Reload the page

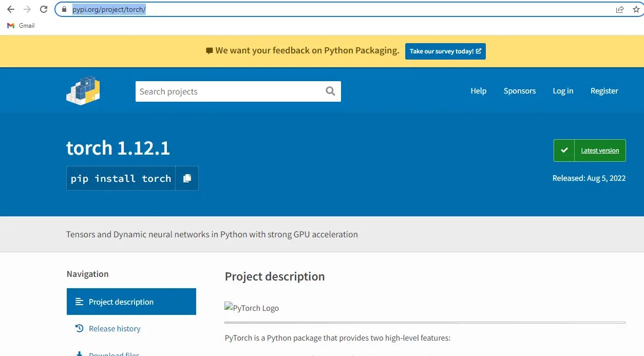[43, 9]
